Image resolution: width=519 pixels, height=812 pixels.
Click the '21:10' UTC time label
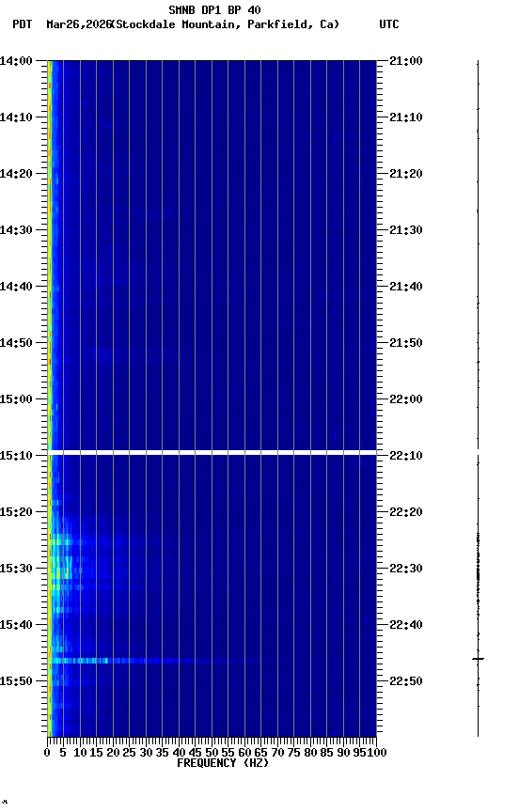pyautogui.click(x=406, y=117)
